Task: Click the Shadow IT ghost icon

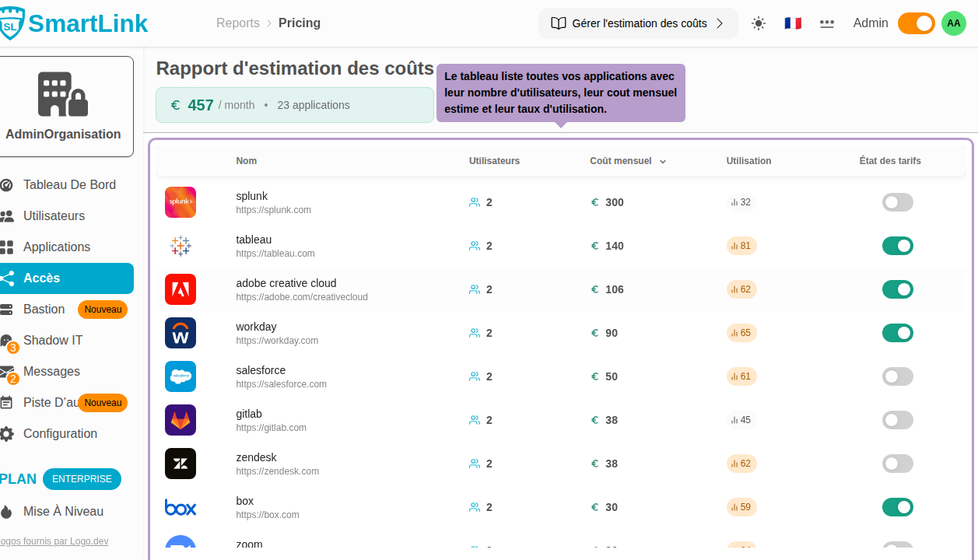Action: pyautogui.click(x=7, y=340)
